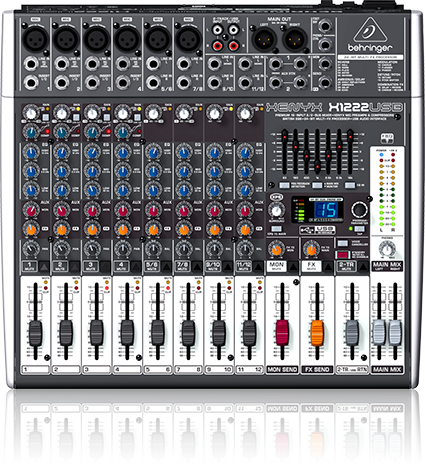Screen dimensions: 425x469
Task: Enable the channel 1 low cut switch
Action: pyautogui.click(x=45, y=117)
